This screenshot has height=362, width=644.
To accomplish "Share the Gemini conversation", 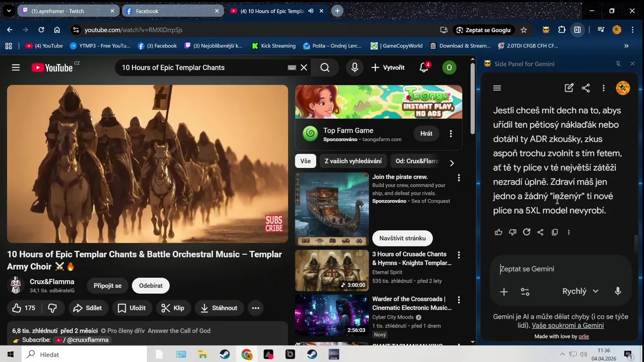I will tap(586, 88).
